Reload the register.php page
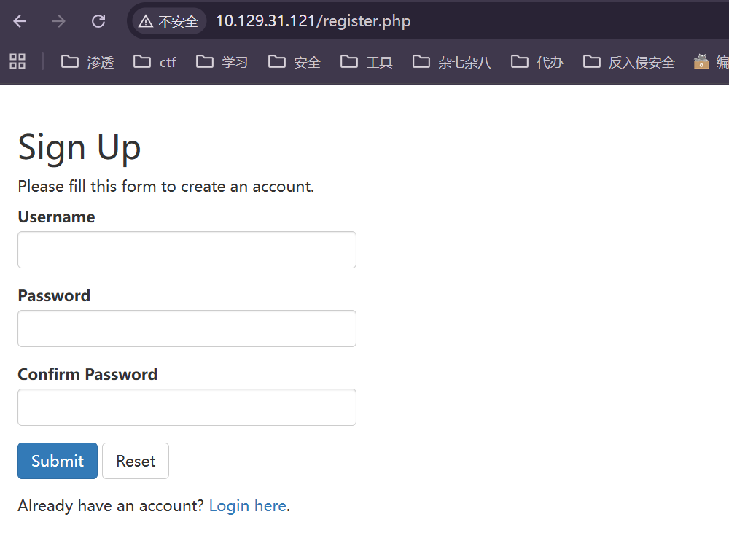This screenshot has width=729, height=560. point(98,21)
